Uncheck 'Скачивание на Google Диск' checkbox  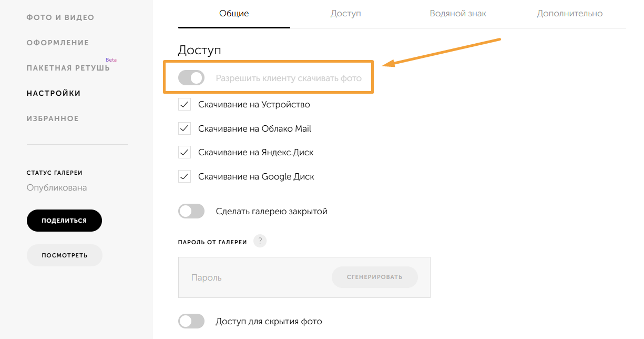[x=185, y=176]
